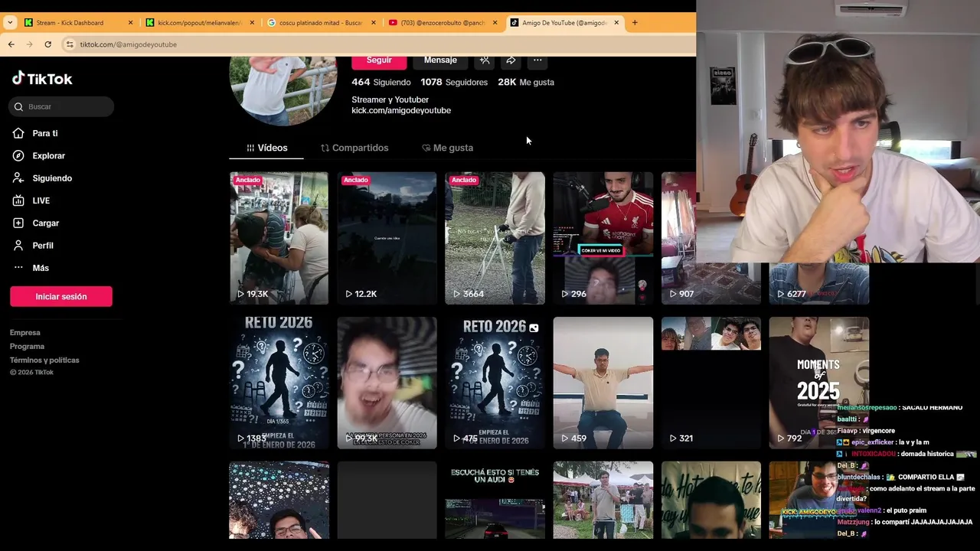Click the red Seguir button

[x=379, y=60]
